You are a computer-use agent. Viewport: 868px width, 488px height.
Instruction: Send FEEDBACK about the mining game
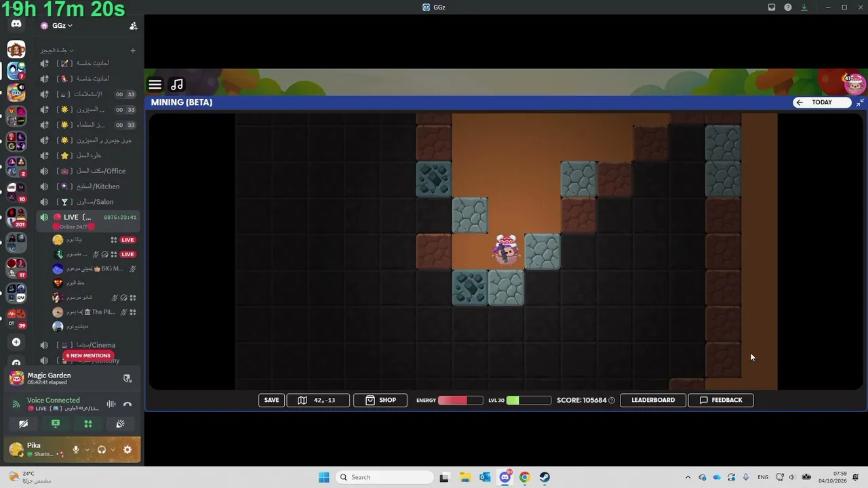click(x=721, y=400)
